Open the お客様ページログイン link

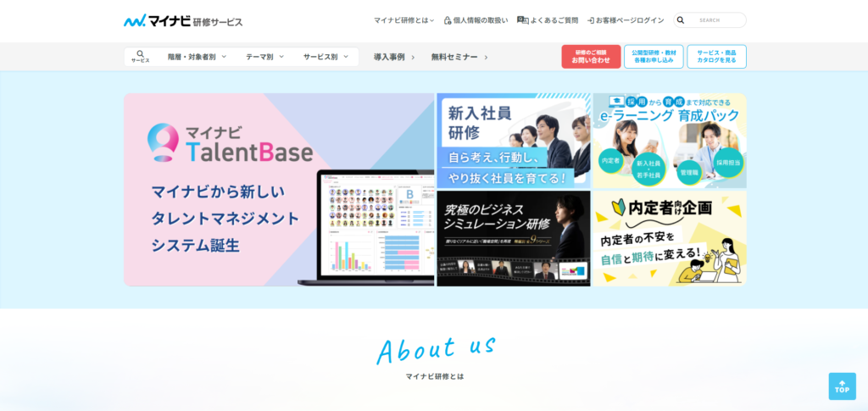[x=630, y=20]
